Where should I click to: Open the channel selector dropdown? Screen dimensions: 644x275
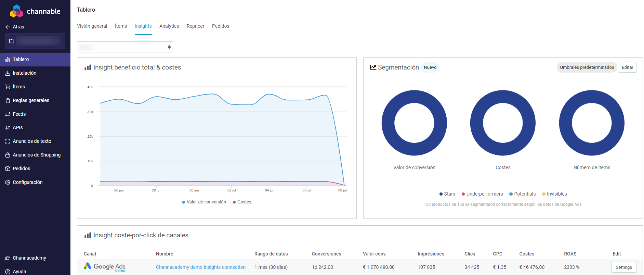pos(125,47)
